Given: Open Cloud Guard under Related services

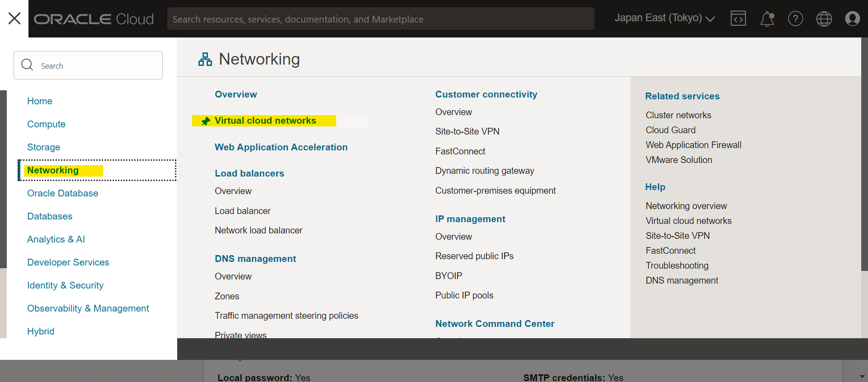Looking at the screenshot, I should (670, 130).
